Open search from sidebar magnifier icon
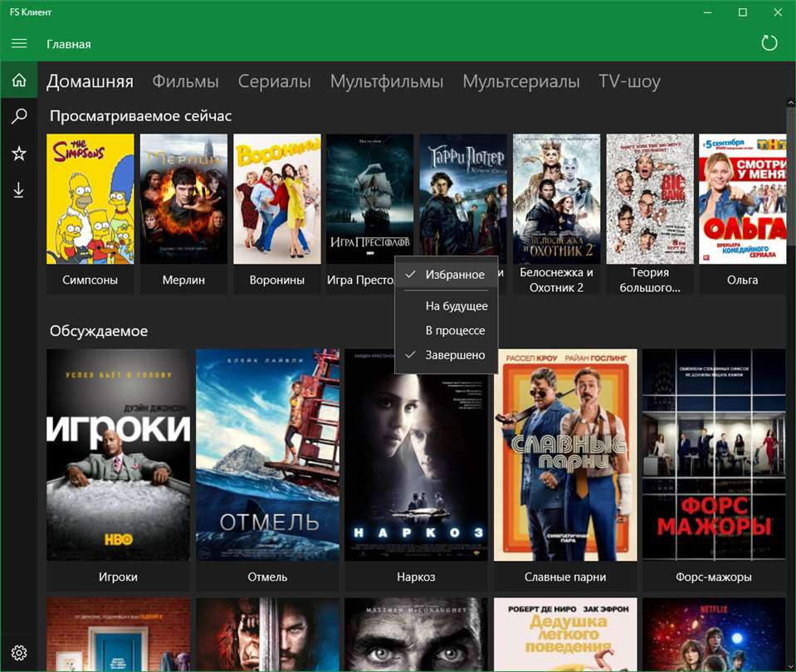Image resolution: width=796 pixels, height=672 pixels. (x=19, y=116)
